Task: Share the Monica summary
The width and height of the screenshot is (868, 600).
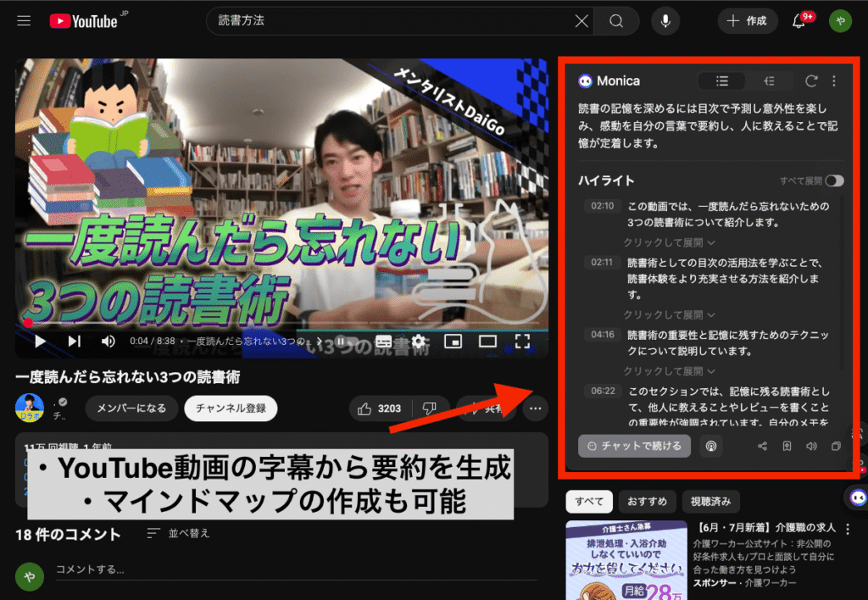Action: 762,446
